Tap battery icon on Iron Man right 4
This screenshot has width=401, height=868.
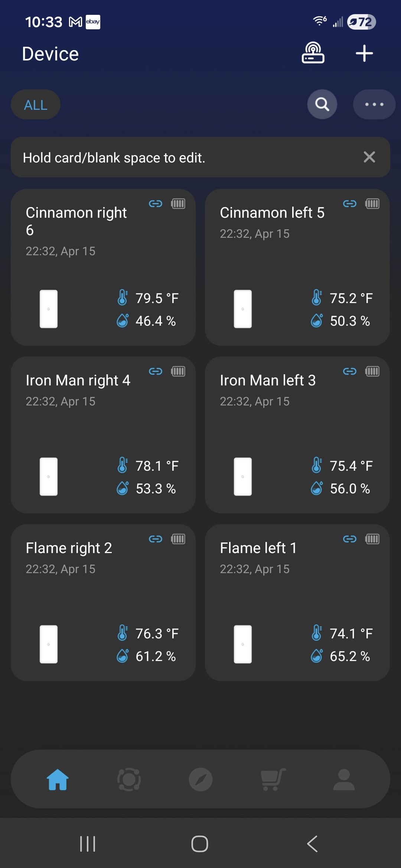click(178, 371)
